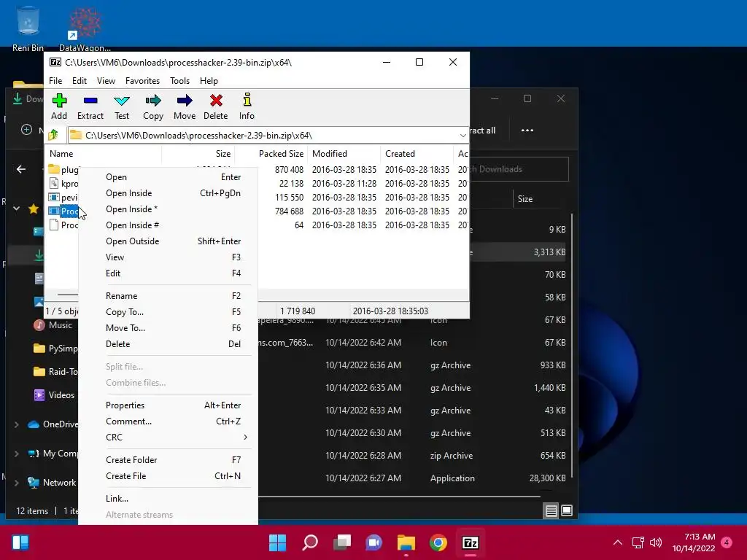This screenshot has width=747, height=560.
Task: Choose Move To... in context menu
Action: click(x=169, y=328)
